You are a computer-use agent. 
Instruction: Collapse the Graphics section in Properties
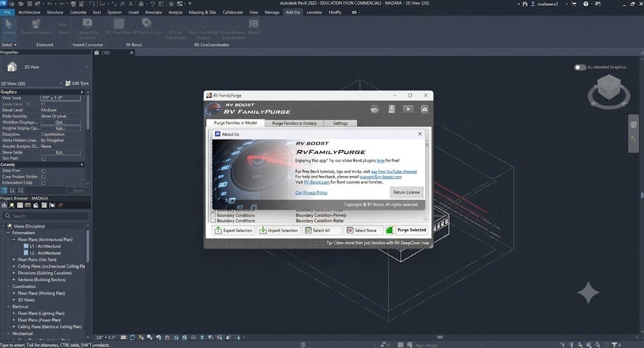82,92
